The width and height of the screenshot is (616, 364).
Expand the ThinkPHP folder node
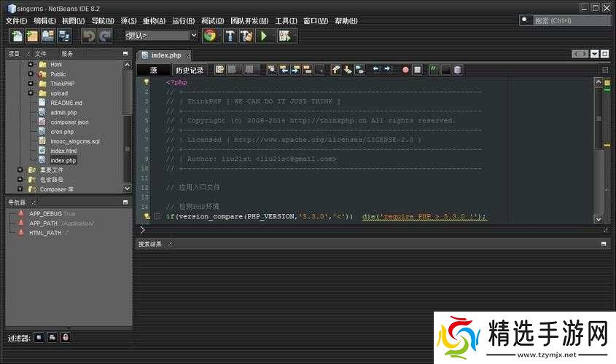point(31,84)
